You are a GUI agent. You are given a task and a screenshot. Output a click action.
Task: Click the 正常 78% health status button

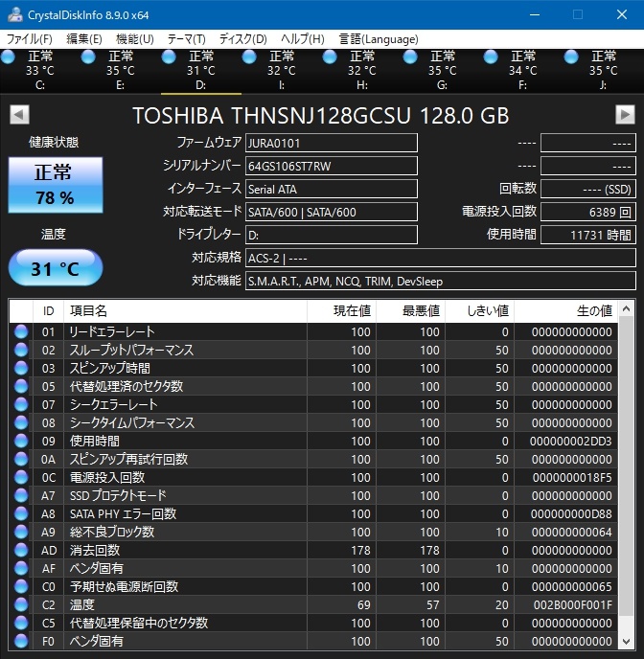[54, 185]
